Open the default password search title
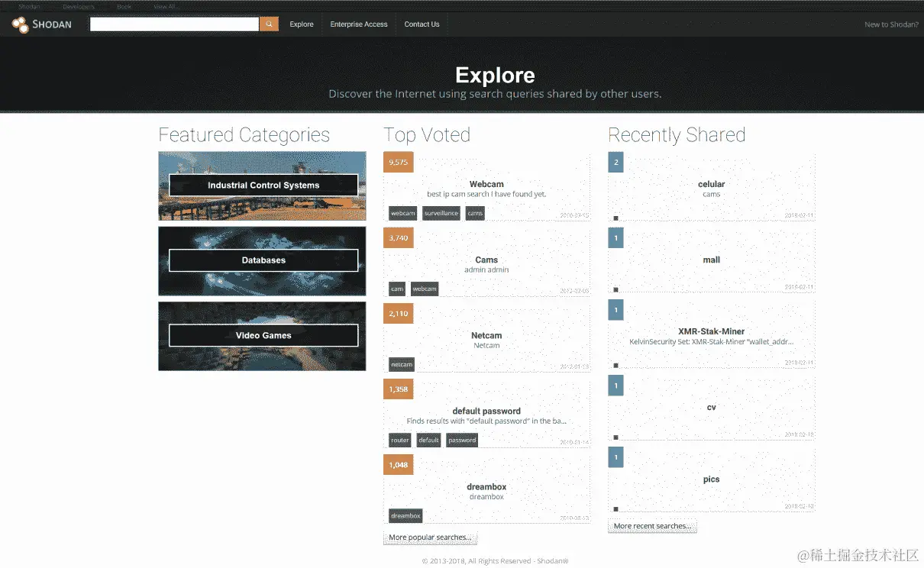The image size is (924, 568). coord(486,411)
